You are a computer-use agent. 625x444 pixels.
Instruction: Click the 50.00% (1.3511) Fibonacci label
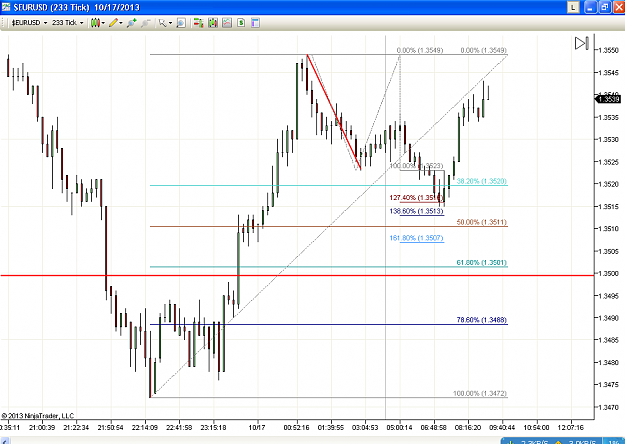482,222
